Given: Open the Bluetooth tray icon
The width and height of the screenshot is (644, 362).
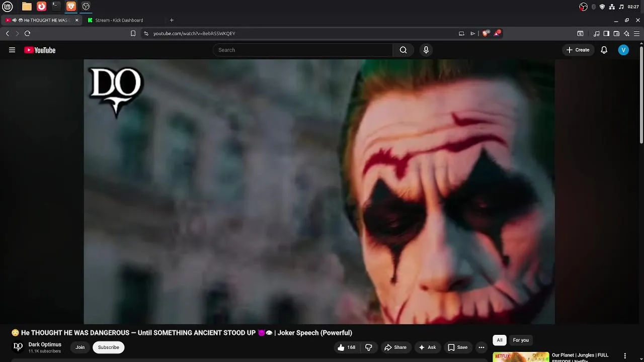Looking at the screenshot, I should click(x=594, y=7).
